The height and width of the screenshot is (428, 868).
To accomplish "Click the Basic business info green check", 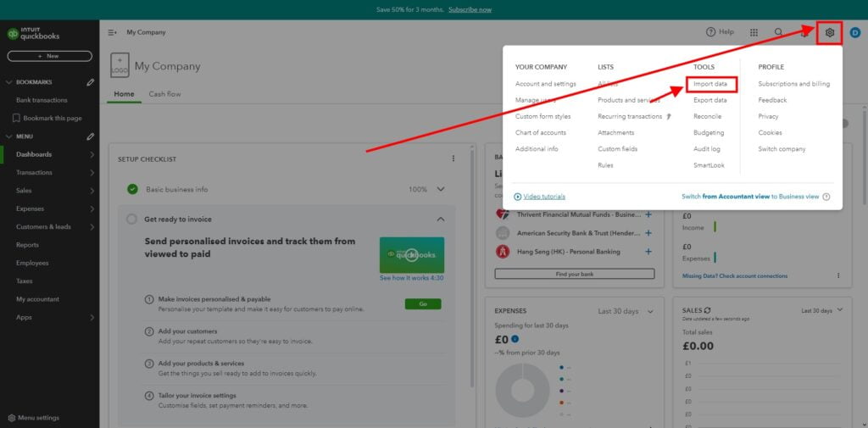I will [132, 189].
